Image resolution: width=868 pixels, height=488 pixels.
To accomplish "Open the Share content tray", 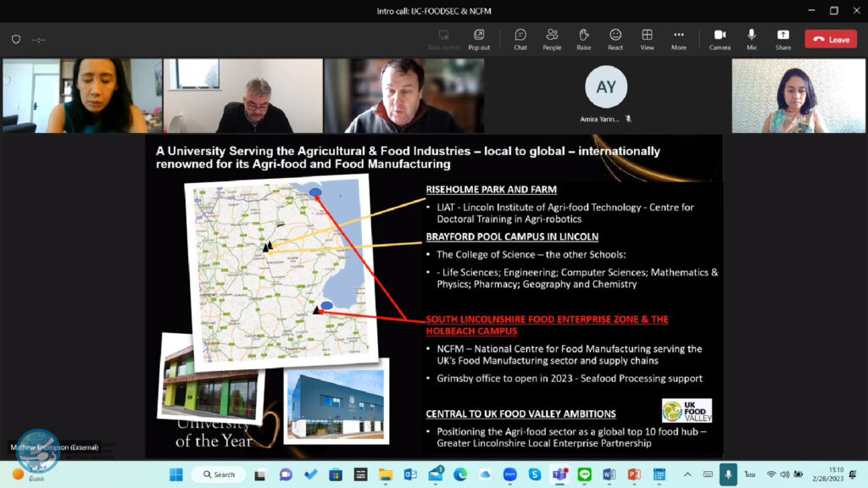I will click(x=782, y=39).
